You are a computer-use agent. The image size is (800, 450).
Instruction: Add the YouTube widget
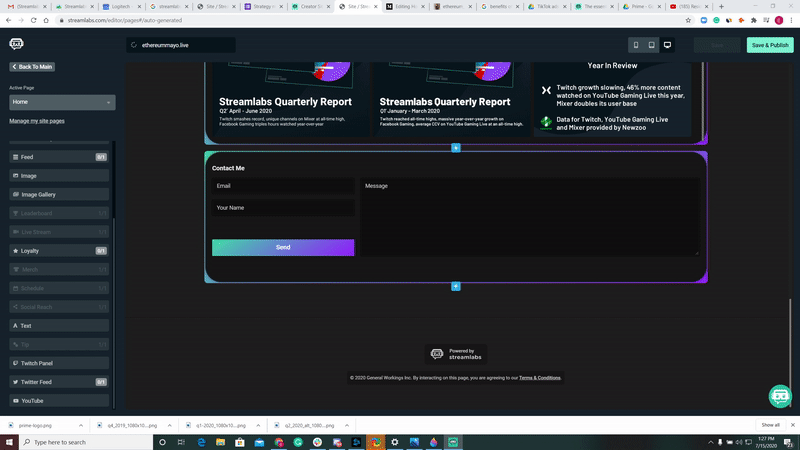click(59, 401)
